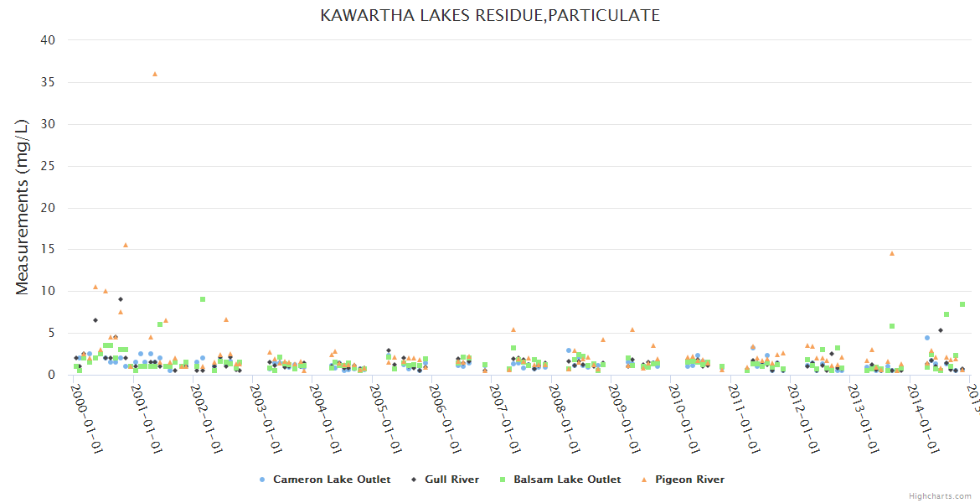Click the Pigeon River point near 36 mg/L

coord(155,74)
